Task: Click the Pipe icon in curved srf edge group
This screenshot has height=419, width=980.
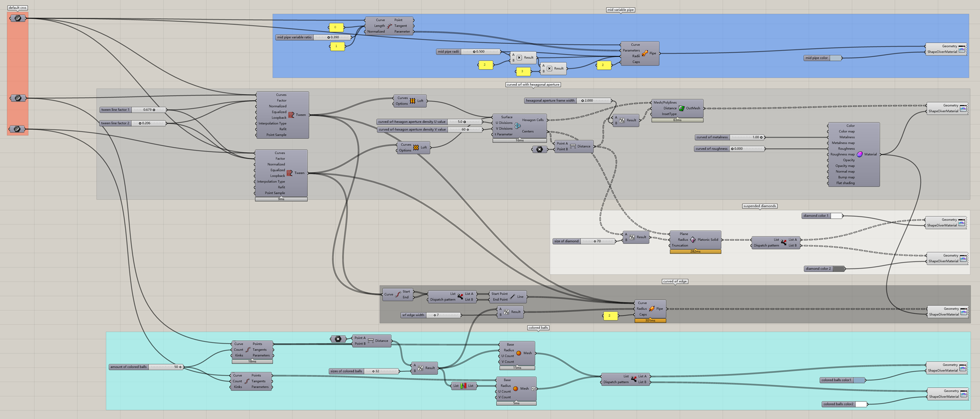Action: [652, 309]
